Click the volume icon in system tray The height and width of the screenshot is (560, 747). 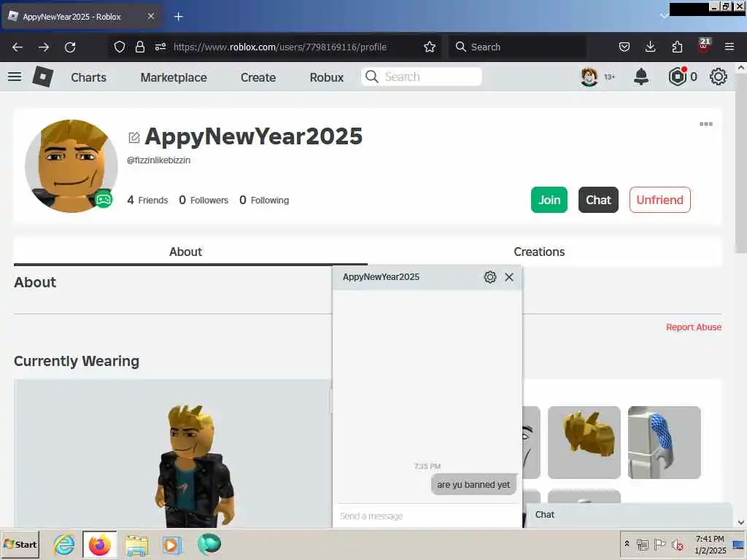click(x=677, y=544)
